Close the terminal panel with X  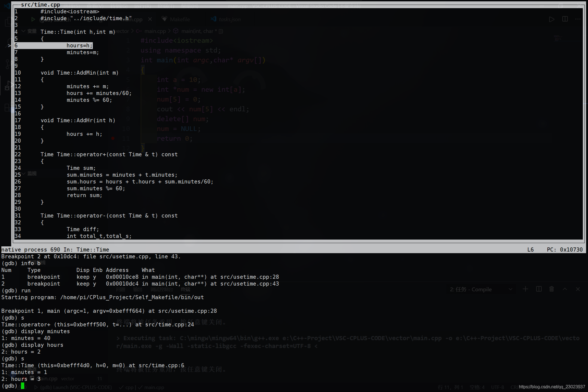pos(578,289)
